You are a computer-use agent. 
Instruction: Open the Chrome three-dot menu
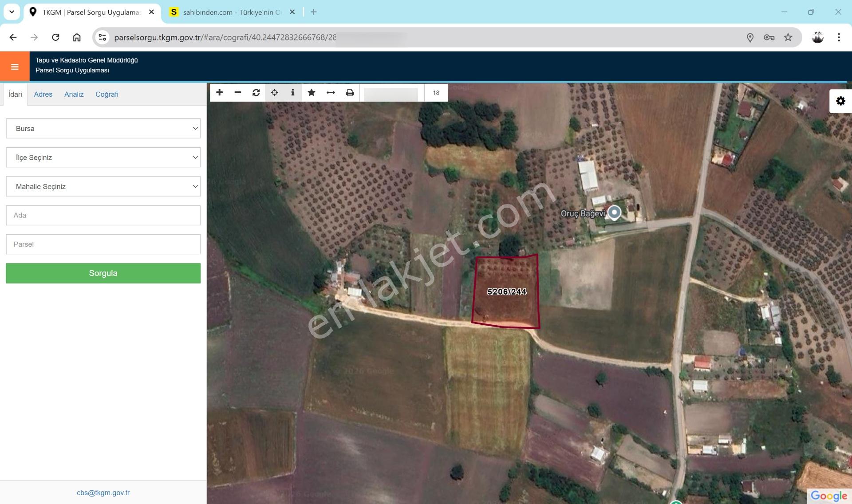click(x=839, y=38)
